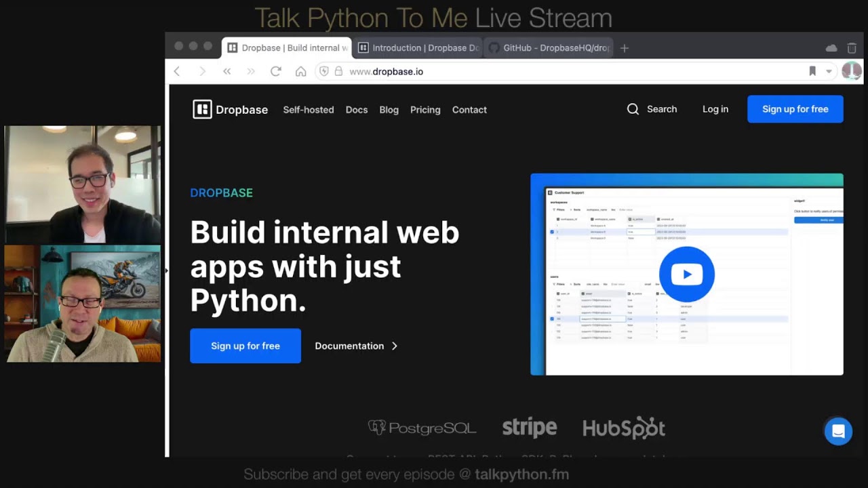Play the Dropbase demo video

coord(686,274)
